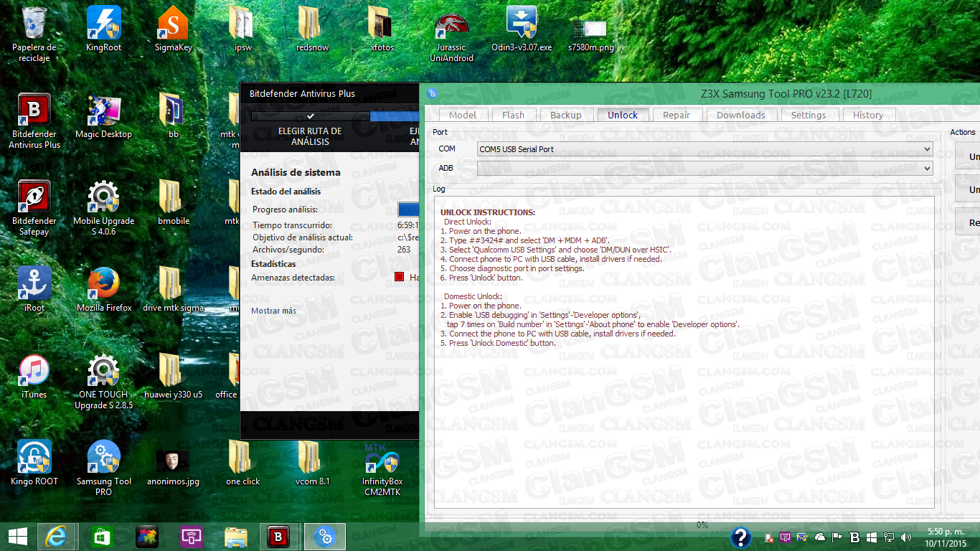
Task: Click inside the Z3X Log text area
Action: pyautogui.click(x=684, y=352)
